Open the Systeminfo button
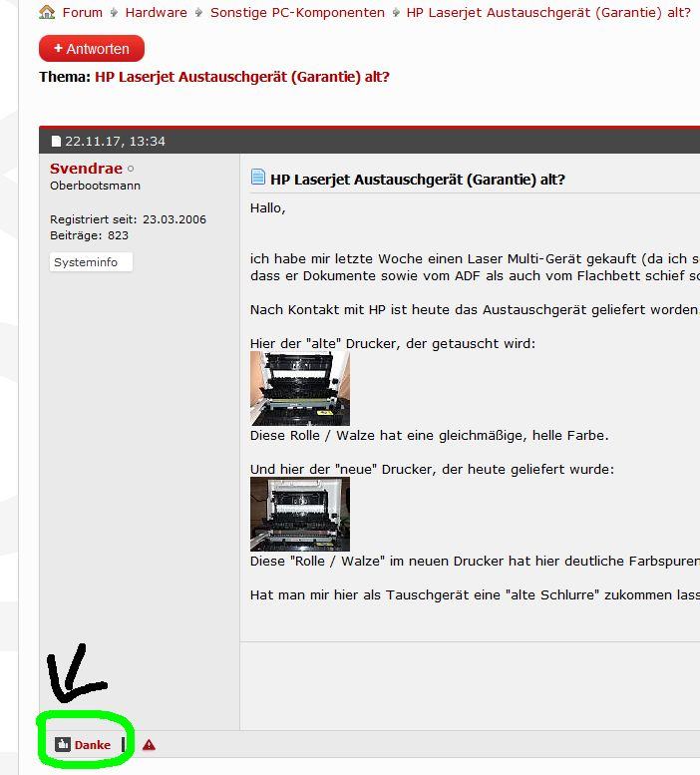The height and width of the screenshot is (775, 700). (x=91, y=262)
